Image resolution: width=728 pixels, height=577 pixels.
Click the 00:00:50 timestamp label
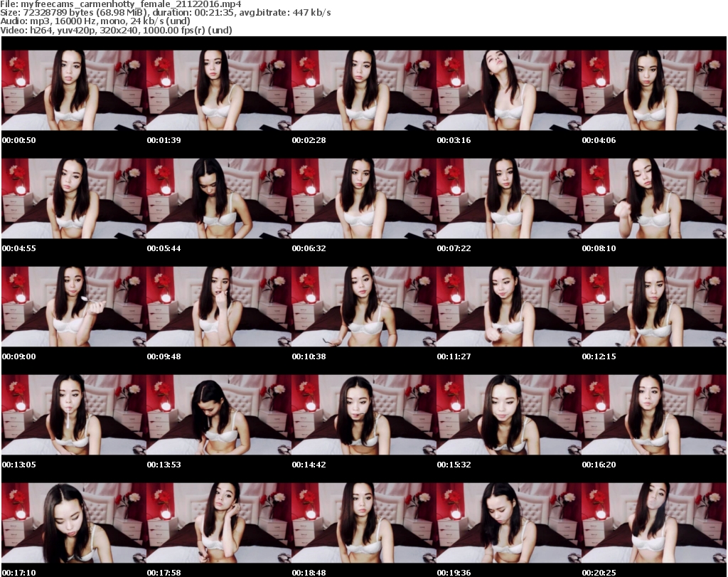click(x=19, y=140)
